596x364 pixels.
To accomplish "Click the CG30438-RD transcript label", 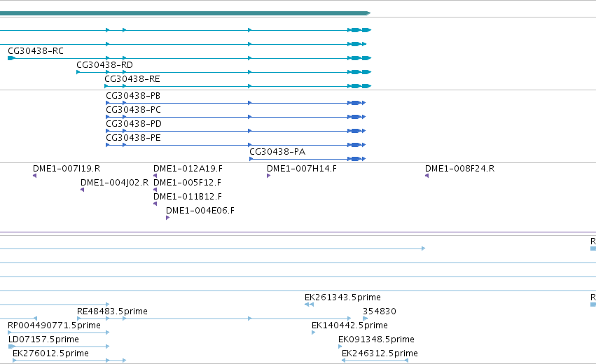I will (105, 65).
